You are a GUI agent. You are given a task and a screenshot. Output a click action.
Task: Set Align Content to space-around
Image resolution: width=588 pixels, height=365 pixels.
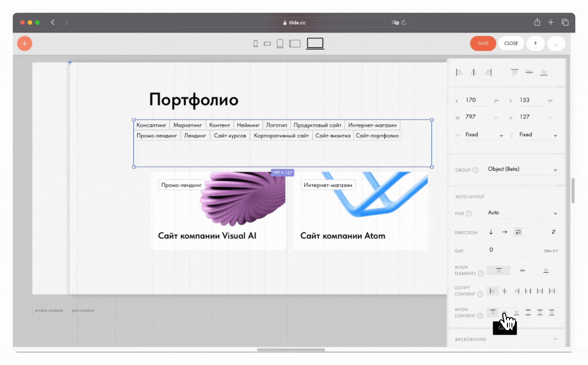(540, 312)
